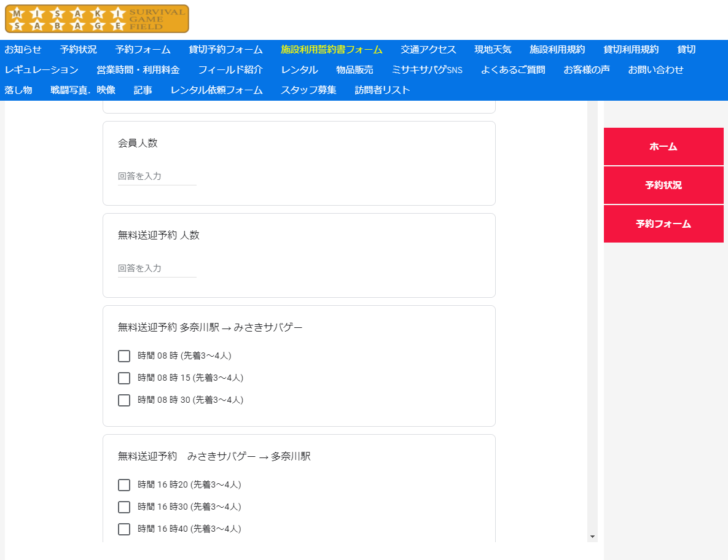Image resolution: width=728 pixels, height=560 pixels.
Task: Focus the 会員人数 answer input field
Action: click(x=157, y=176)
